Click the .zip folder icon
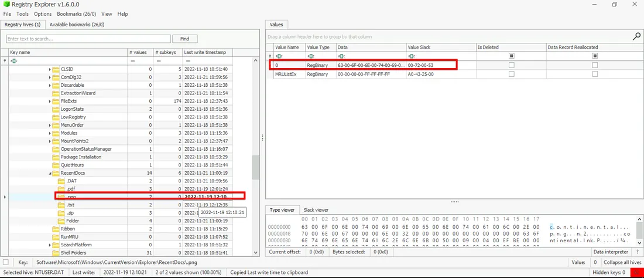The height and width of the screenshot is (278, 644). pos(61,213)
